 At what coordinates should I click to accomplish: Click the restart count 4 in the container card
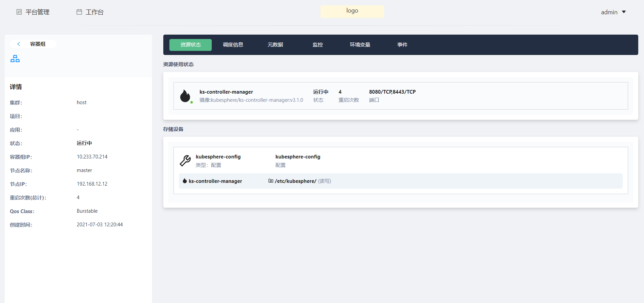(x=340, y=92)
